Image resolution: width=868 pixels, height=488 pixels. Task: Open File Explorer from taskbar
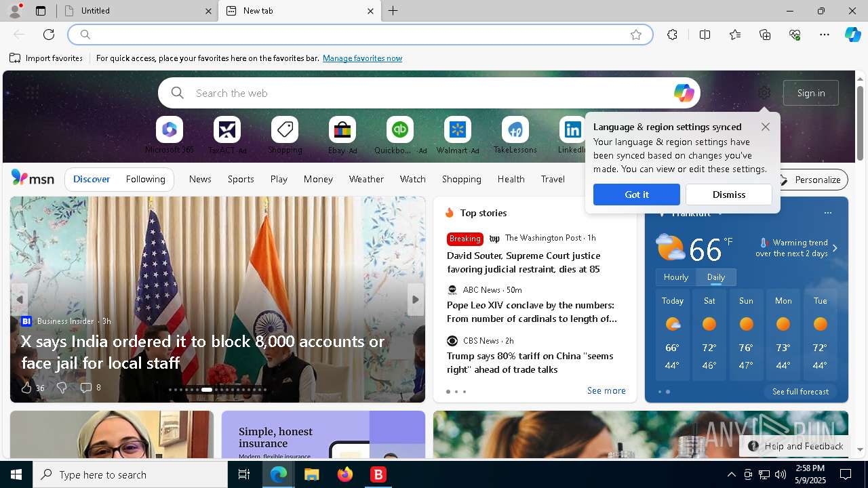pyautogui.click(x=311, y=474)
